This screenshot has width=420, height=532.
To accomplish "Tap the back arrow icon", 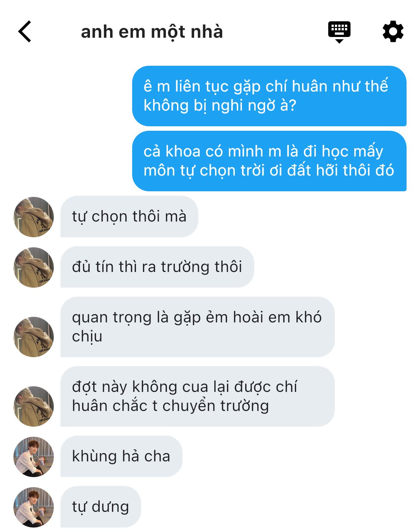I will [x=25, y=32].
